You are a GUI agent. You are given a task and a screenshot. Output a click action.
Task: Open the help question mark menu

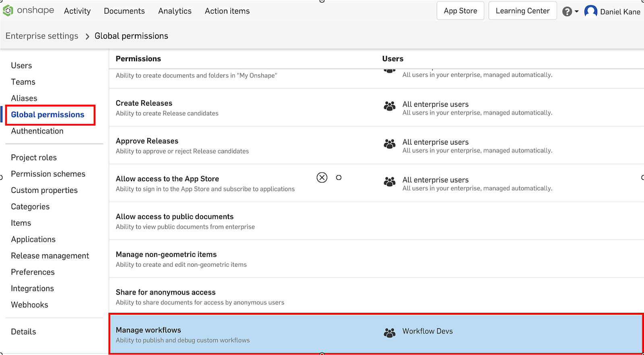tap(567, 12)
